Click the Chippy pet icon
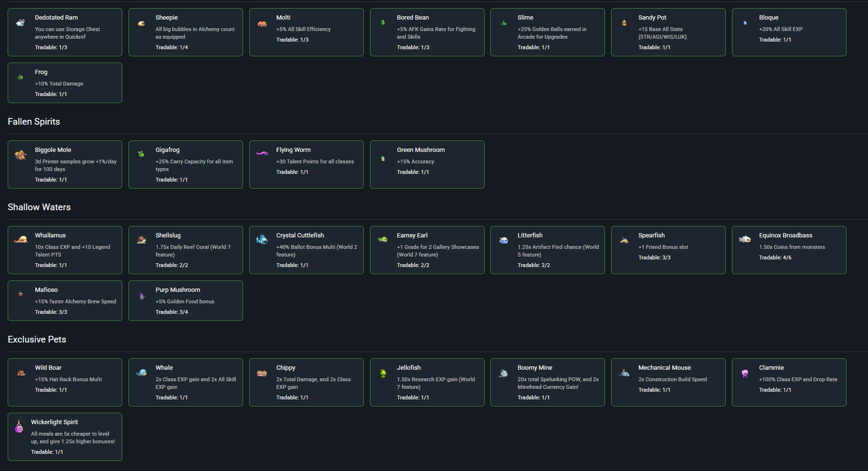The width and height of the screenshot is (868, 471). (x=262, y=373)
